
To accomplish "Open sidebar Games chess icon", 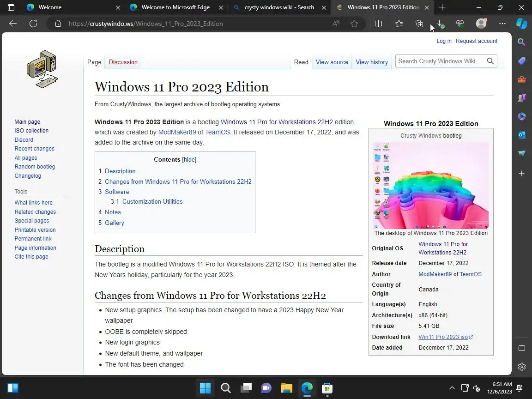I will click(x=522, y=98).
